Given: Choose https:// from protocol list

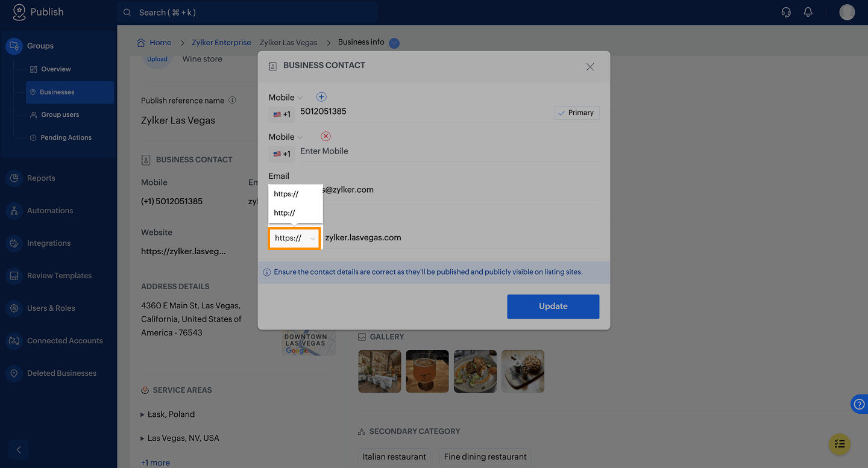Looking at the screenshot, I should point(295,194).
